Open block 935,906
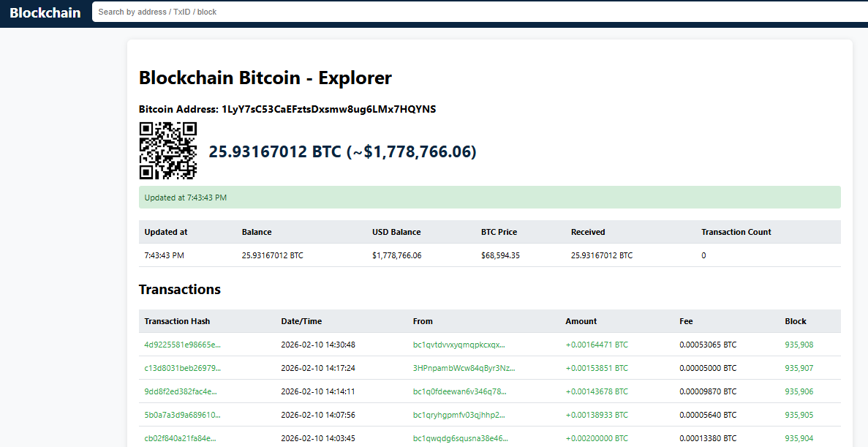868x447 pixels. tap(799, 391)
